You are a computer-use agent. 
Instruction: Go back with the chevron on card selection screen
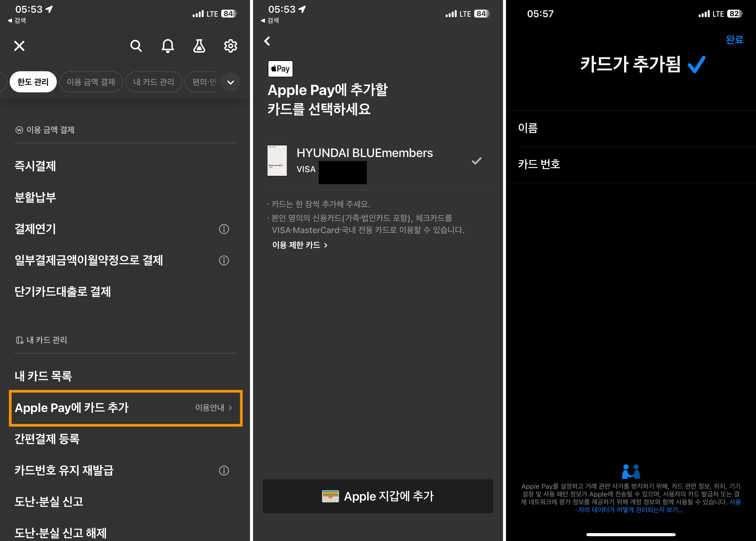267,41
